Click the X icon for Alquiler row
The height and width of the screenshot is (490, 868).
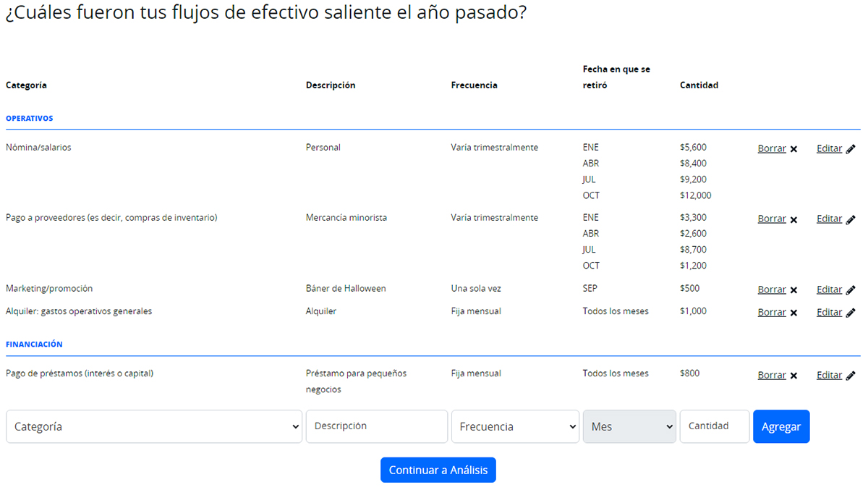click(x=793, y=313)
